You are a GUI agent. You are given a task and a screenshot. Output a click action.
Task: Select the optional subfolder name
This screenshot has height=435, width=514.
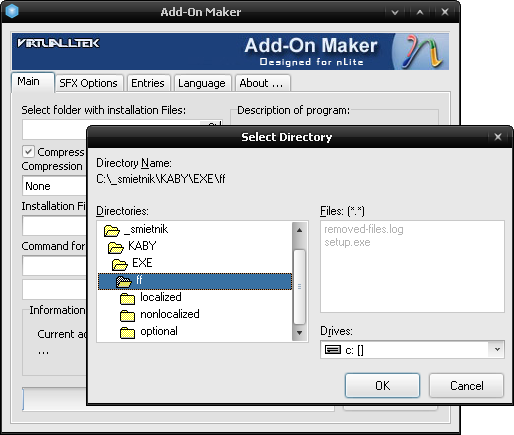click(159, 331)
